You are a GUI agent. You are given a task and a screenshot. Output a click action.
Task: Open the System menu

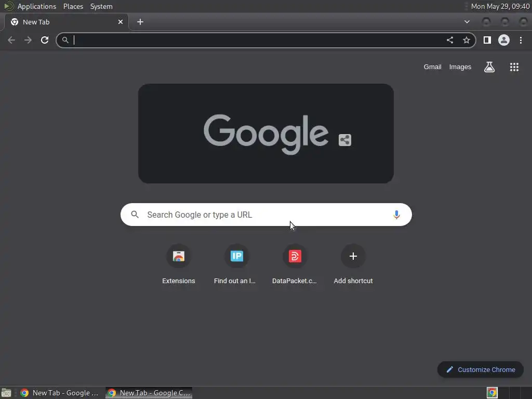(101, 6)
